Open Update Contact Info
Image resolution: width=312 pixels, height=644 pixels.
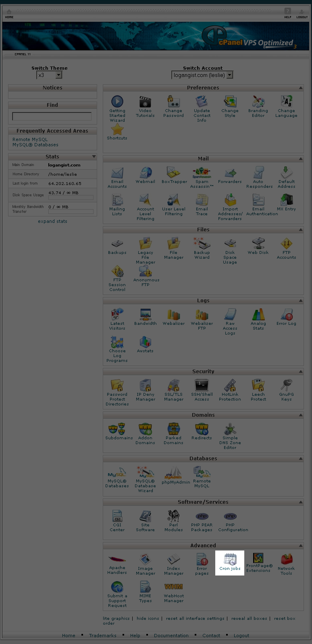click(x=202, y=109)
